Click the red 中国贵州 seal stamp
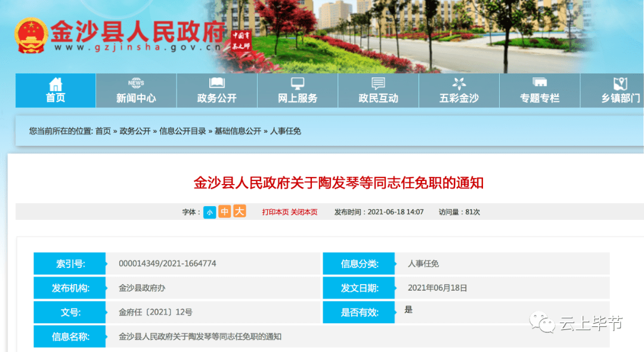 coord(241,41)
